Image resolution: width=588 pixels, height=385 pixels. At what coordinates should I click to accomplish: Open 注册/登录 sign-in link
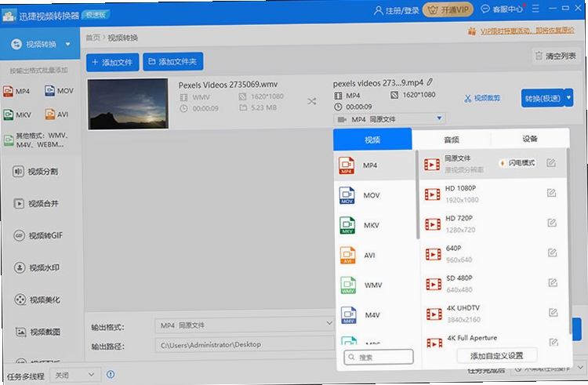click(397, 10)
